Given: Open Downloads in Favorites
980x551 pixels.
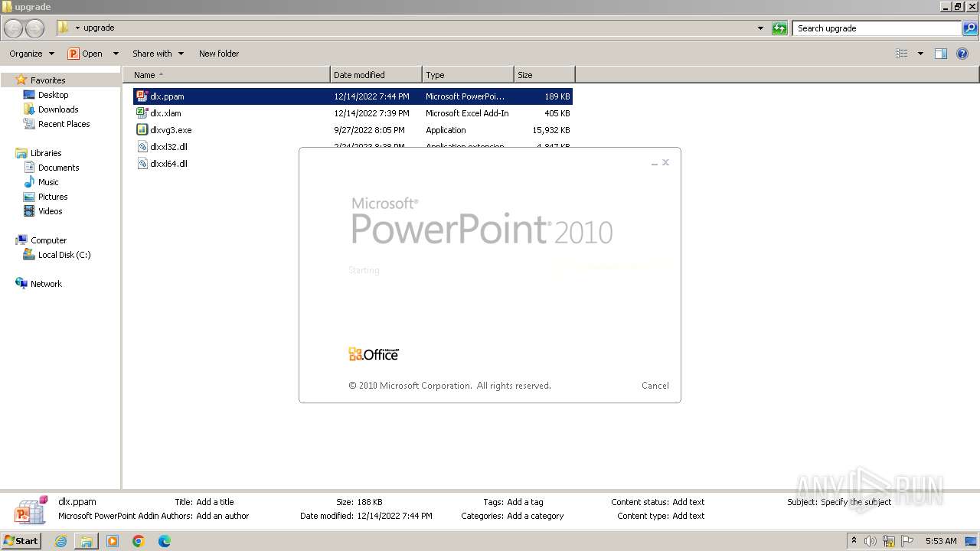Looking at the screenshot, I should click(58, 109).
